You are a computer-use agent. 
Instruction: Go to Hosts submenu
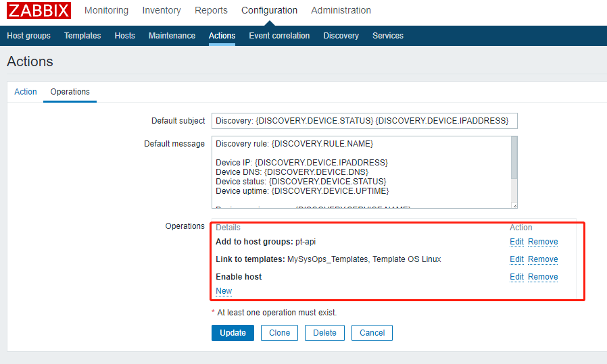[x=124, y=36]
